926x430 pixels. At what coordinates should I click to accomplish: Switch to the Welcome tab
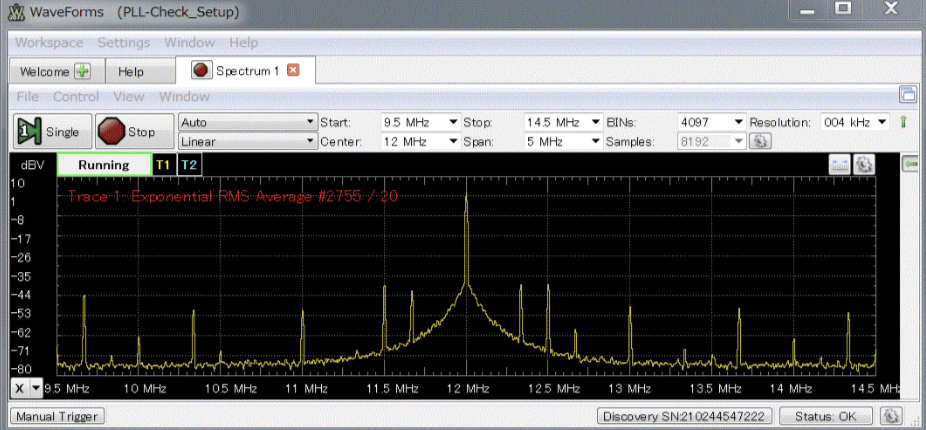pos(55,72)
